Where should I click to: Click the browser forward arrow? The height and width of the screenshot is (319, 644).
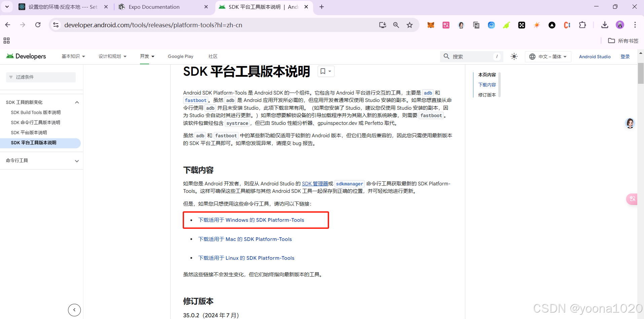coord(23,25)
